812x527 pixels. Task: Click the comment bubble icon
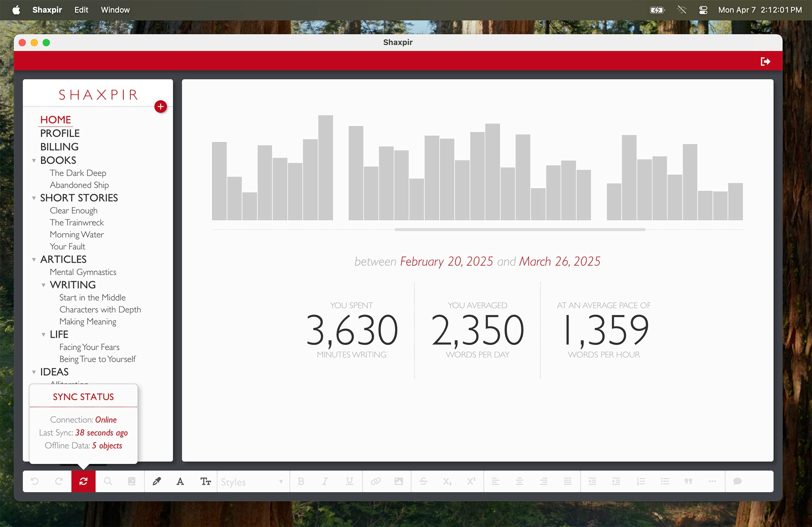tap(737, 481)
